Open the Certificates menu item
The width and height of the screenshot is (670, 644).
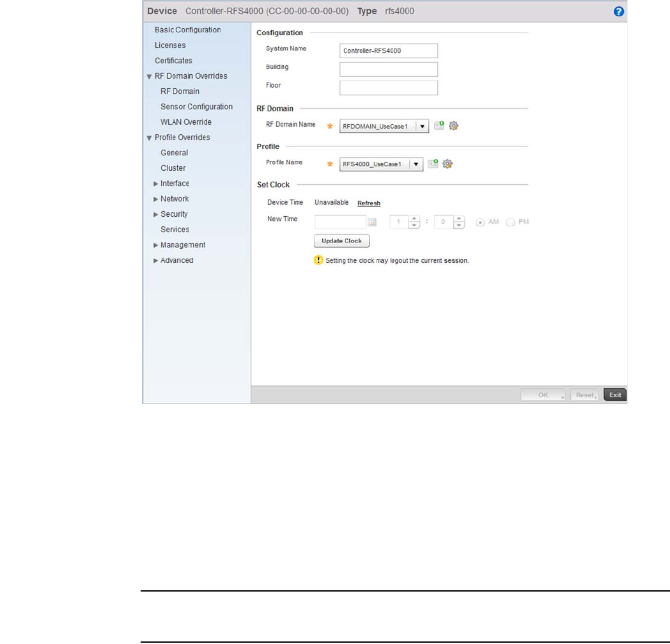pos(173,61)
